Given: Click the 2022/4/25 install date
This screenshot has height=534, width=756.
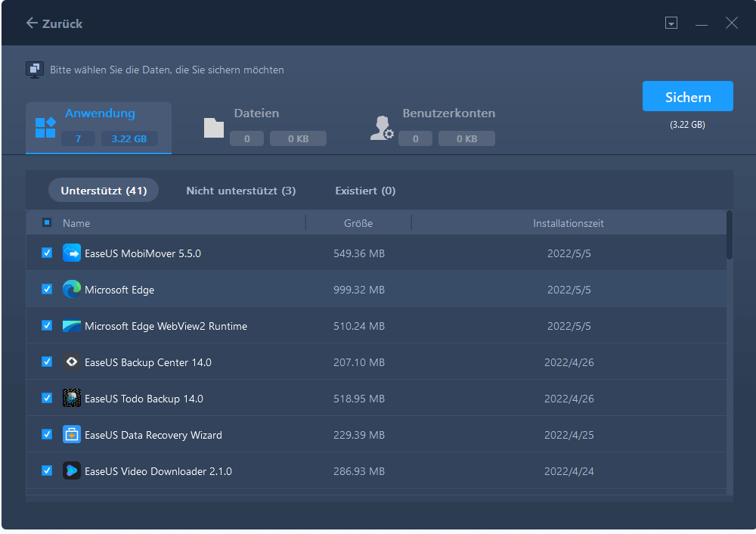Looking at the screenshot, I should click(569, 435).
